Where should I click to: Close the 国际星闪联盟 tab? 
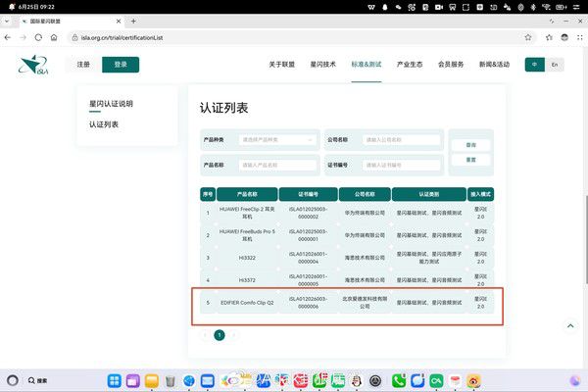click(119, 22)
